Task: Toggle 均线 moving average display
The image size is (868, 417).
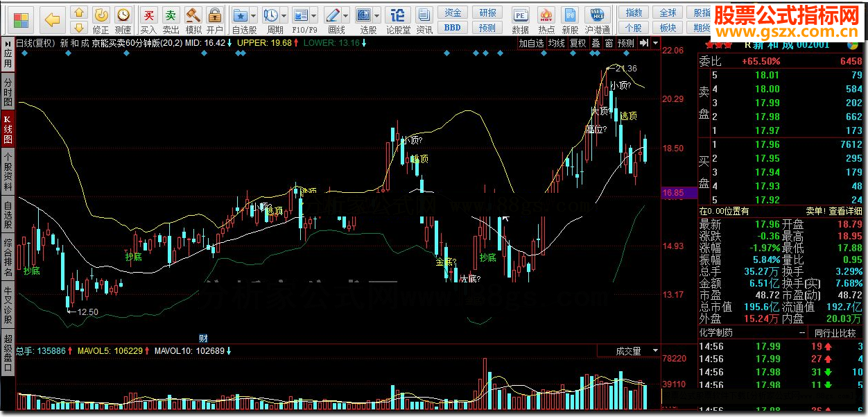Action: 556,43
